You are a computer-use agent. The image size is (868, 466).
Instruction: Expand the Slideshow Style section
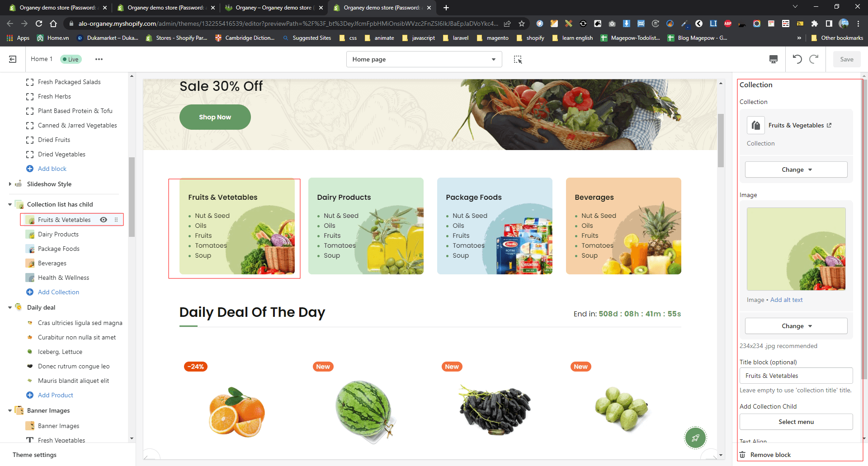point(10,184)
